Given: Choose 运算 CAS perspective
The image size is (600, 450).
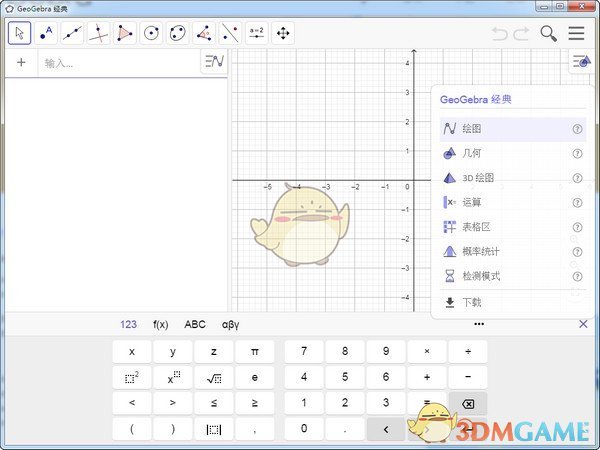Looking at the screenshot, I should point(513,202).
